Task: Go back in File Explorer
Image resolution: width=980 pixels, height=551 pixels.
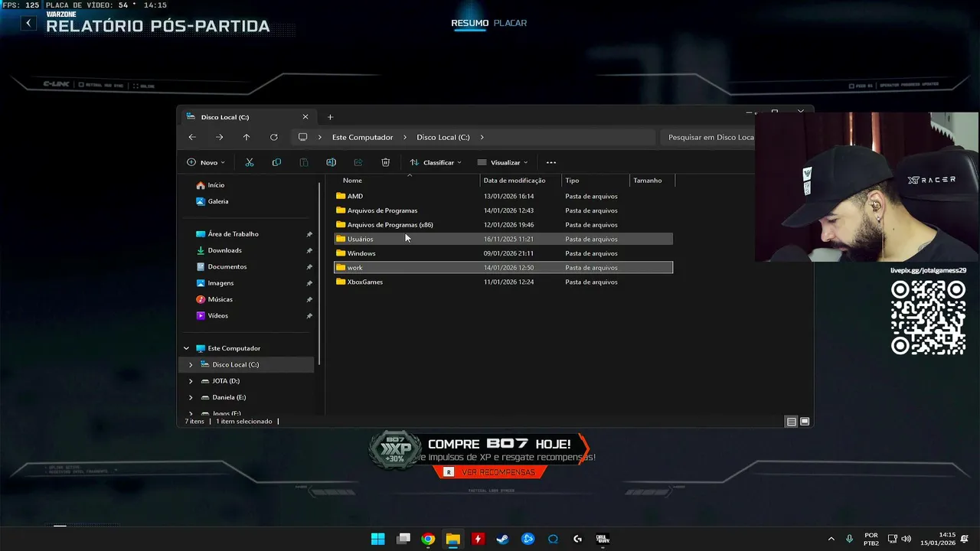Action: 192,137
